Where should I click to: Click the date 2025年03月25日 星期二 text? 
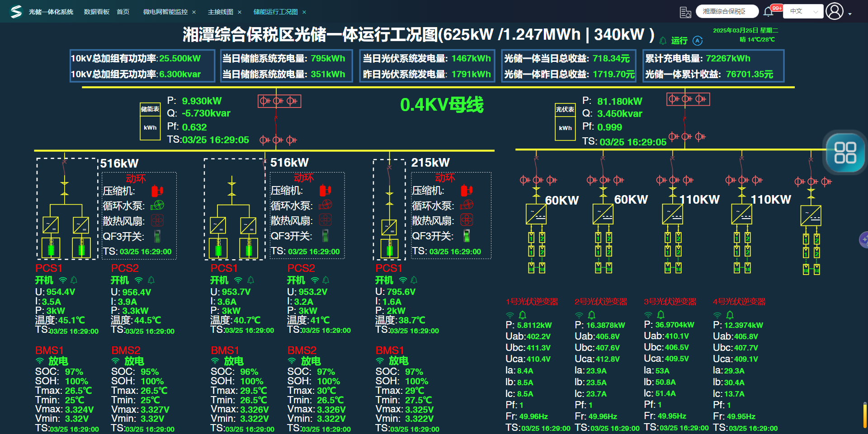click(745, 30)
